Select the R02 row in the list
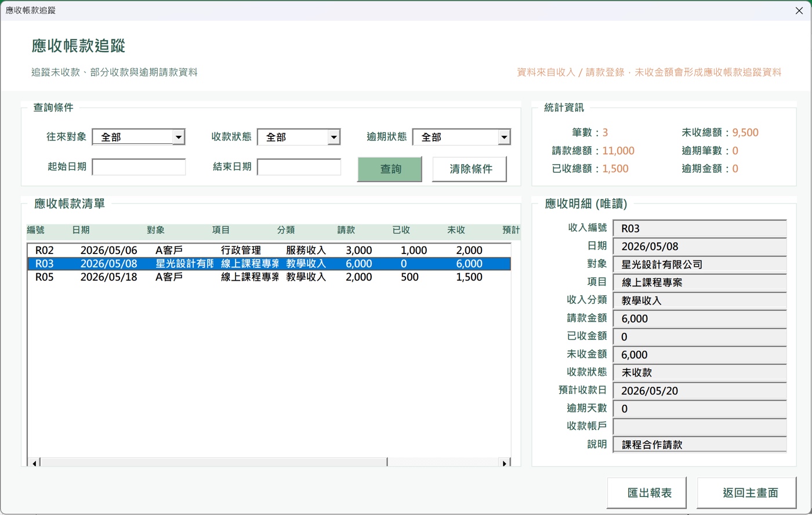 (x=269, y=251)
